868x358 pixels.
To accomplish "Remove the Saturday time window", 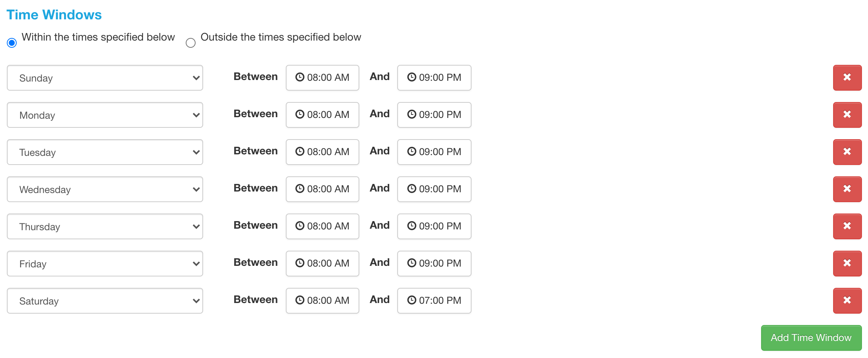I will (847, 301).
